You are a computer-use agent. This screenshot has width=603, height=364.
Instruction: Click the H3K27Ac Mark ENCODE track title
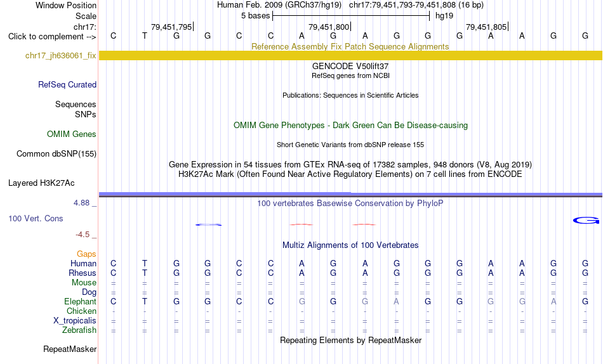click(x=350, y=174)
